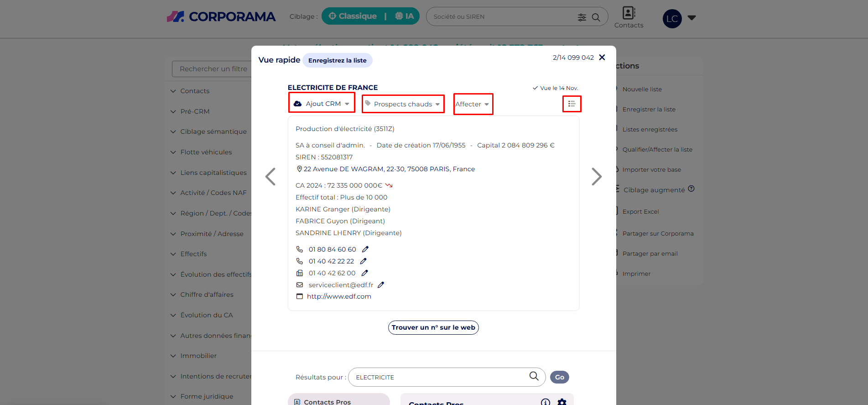This screenshot has width=868, height=405.
Task: Open the http://www.edf.com website link
Action: [x=339, y=296]
